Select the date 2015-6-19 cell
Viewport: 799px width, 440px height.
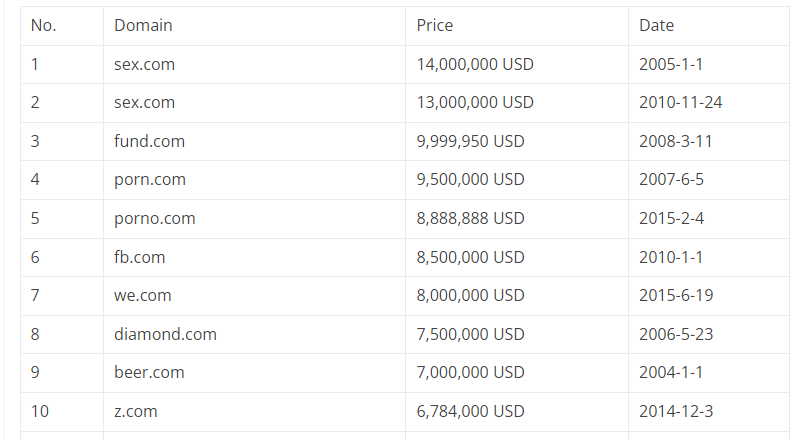[x=675, y=295]
